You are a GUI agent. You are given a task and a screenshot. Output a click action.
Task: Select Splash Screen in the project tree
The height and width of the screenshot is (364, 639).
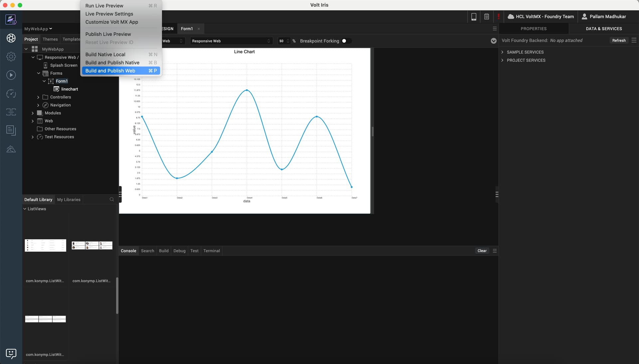point(64,65)
